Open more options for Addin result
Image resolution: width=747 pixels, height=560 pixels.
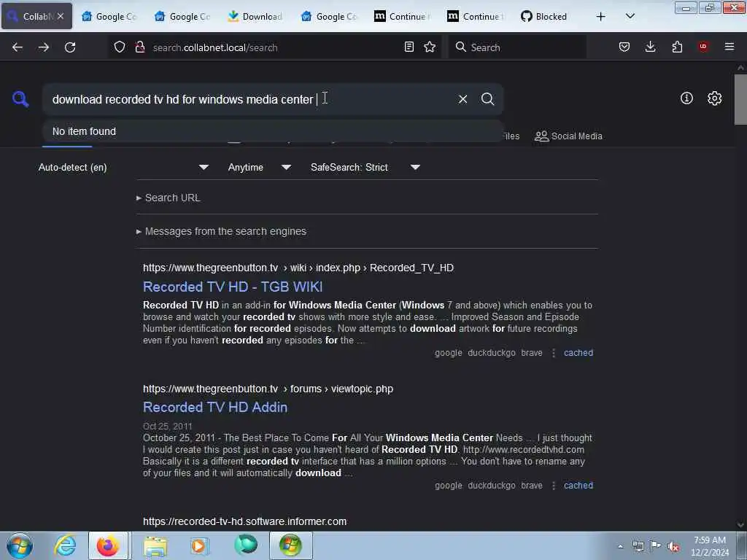pyautogui.click(x=553, y=486)
